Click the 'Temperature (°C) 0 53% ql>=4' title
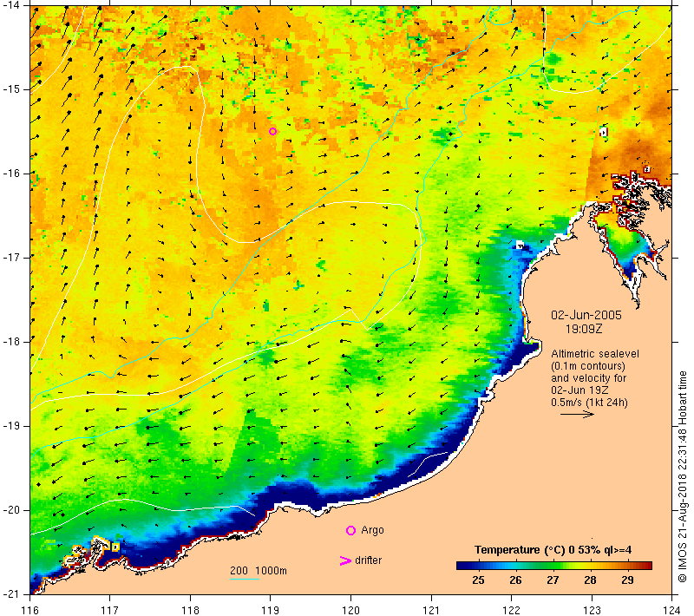This screenshot has width=694, height=616. click(x=553, y=549)
